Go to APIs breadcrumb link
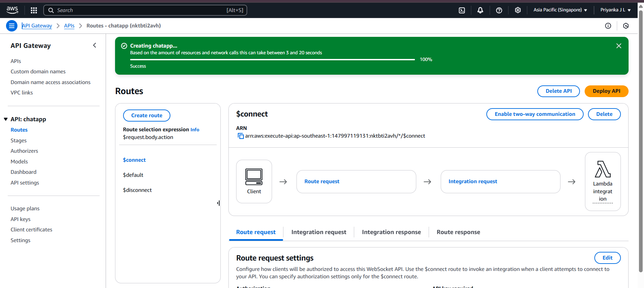 (69, 26)
